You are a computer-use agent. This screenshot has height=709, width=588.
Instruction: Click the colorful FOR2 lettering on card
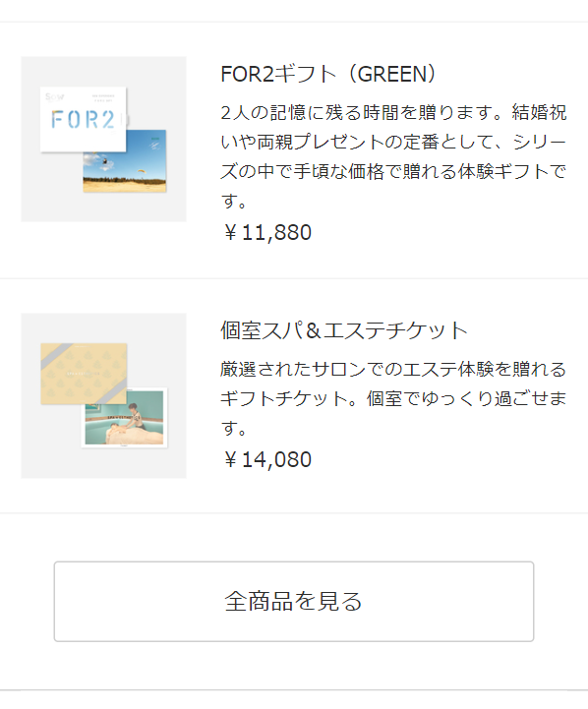[84, 120]
